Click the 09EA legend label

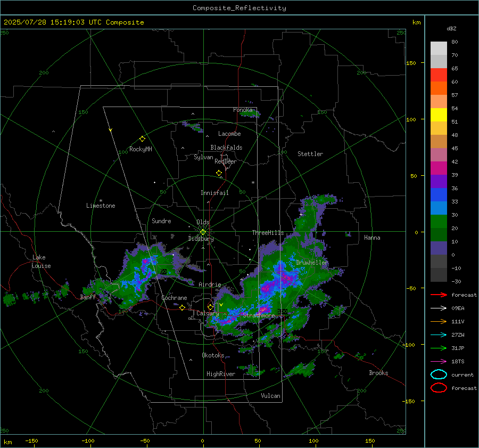458,308
